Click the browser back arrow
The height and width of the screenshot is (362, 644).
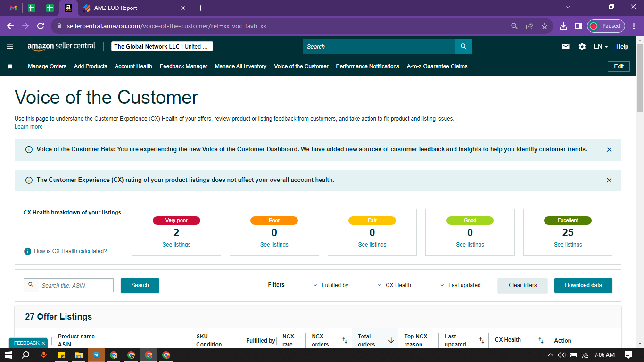point(10,26)
